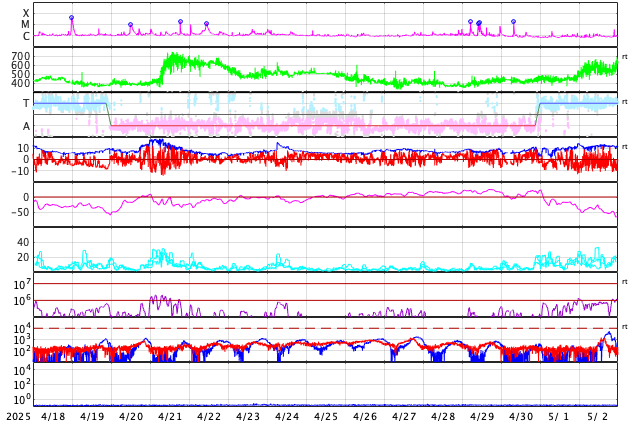Click the rt label beside the T/A sector panel
The width and height of the screenshot is (634, 424).
tap(625, 102)
